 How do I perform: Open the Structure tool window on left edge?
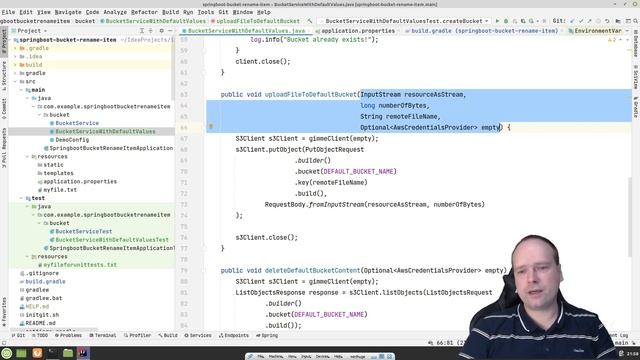click(x=4, y=76)
